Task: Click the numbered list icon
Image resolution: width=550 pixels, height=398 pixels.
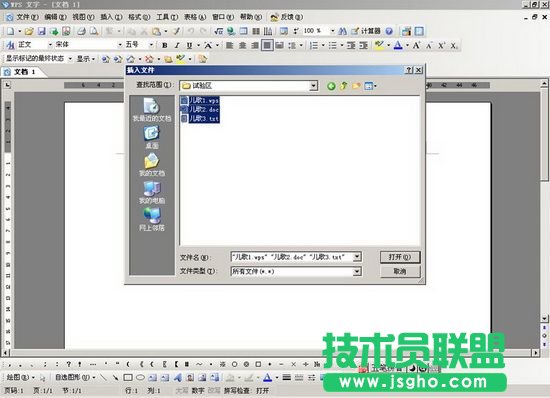Action: pos(314,45)
